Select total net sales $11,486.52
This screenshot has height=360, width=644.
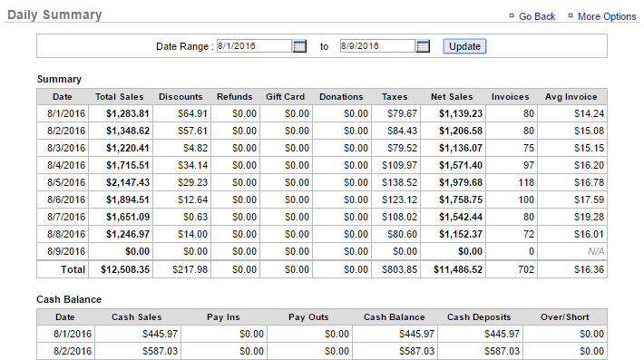pyautogui.click(x=458, y=269)
